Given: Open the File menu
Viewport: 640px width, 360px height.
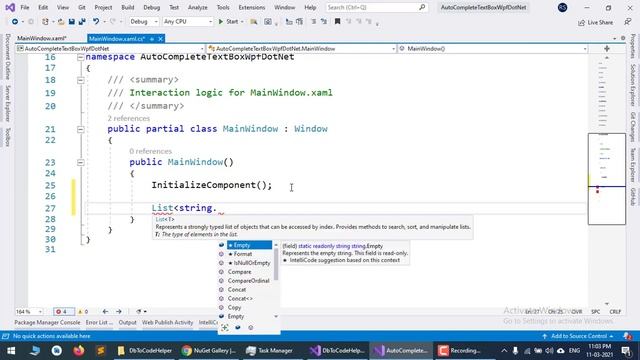Looking at the screenshot, I should tap(24, 7).
